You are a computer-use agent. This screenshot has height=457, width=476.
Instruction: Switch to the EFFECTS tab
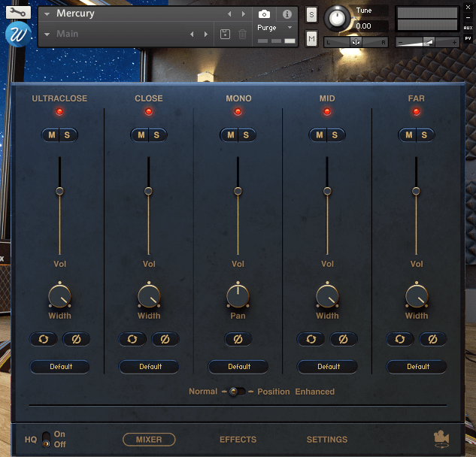(x=238, y=440)
